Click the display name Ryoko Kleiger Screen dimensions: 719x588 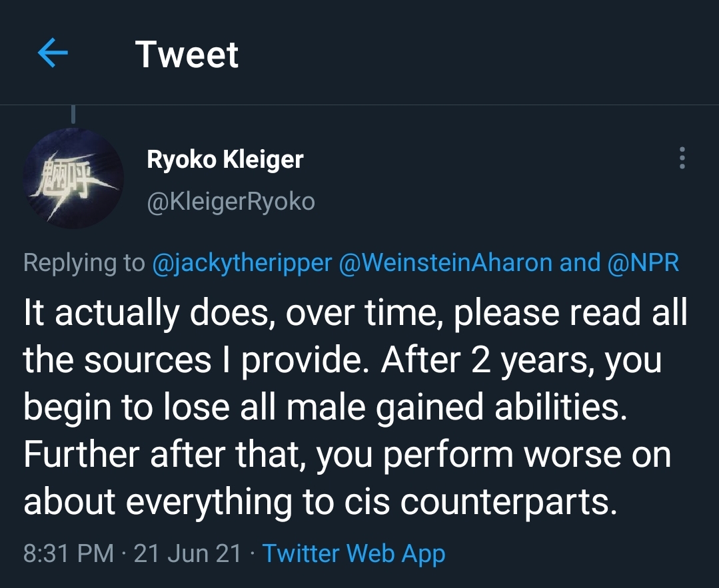pos(225,160)
